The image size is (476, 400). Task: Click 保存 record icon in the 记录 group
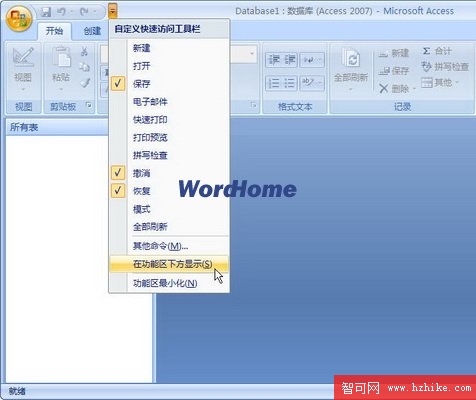tap(384, 71)
